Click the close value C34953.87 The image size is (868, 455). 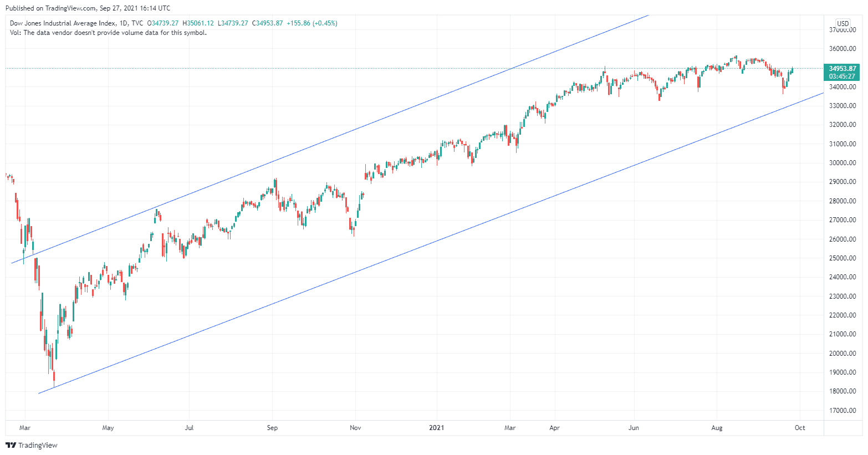point(268,23)
